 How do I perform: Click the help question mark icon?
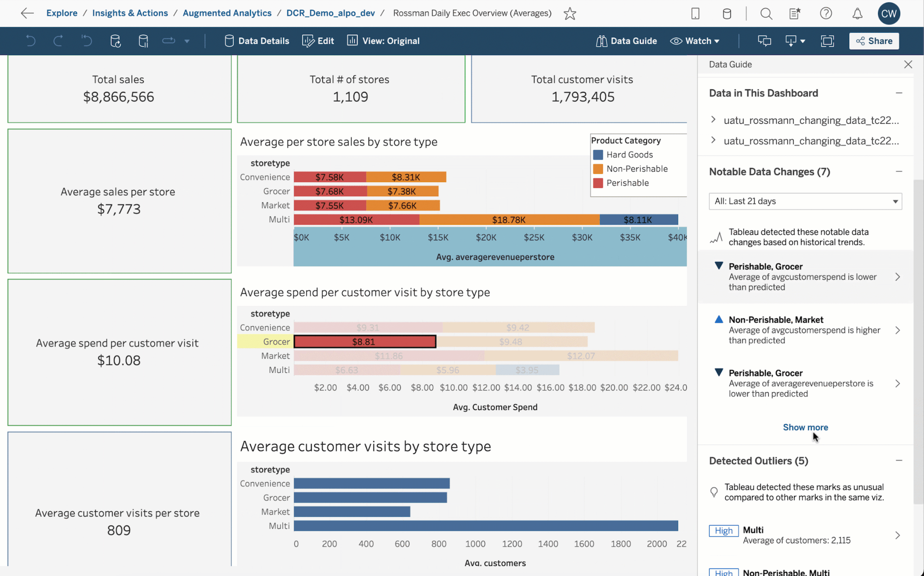[x=826, y=13]
